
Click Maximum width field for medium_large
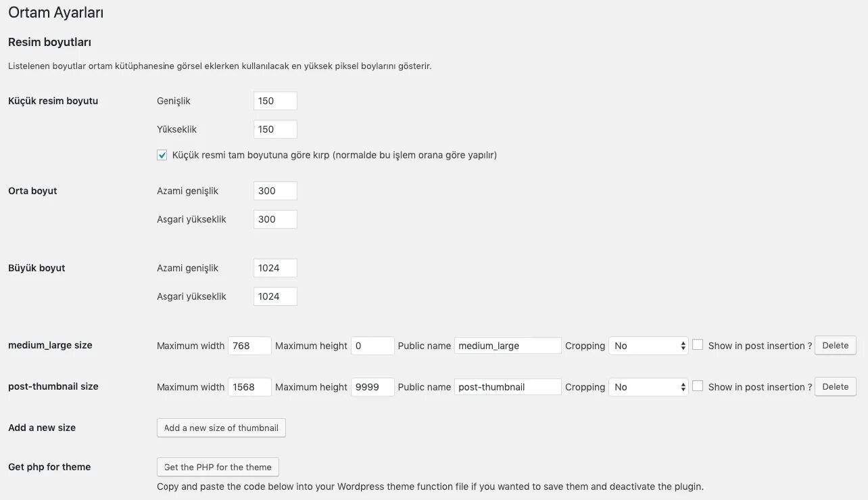(x=249, y=346)
